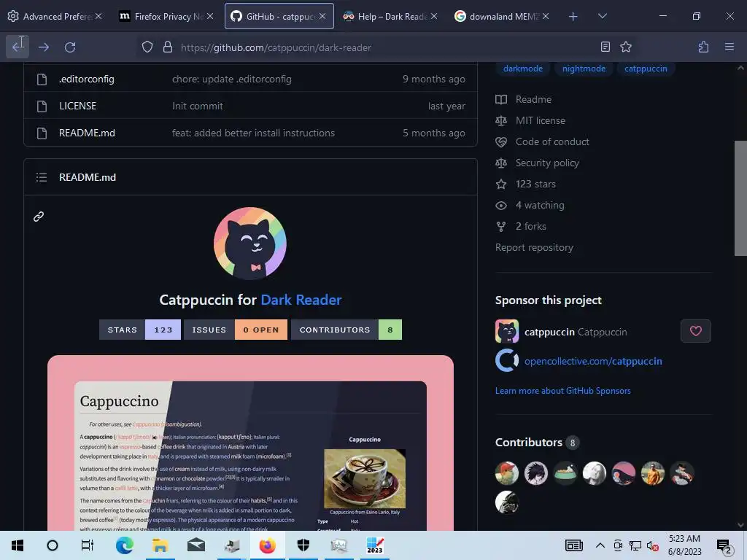Follow the Dark Reader heading link
Viewport: 747px width, 560px height.
tap(301, 300)
